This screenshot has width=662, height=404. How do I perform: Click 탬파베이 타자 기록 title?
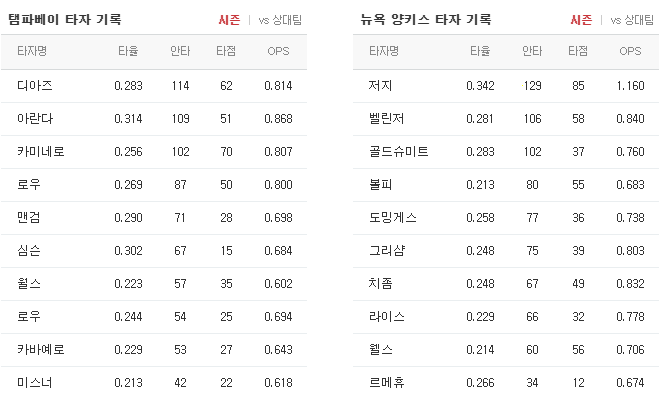click(65, 19)
